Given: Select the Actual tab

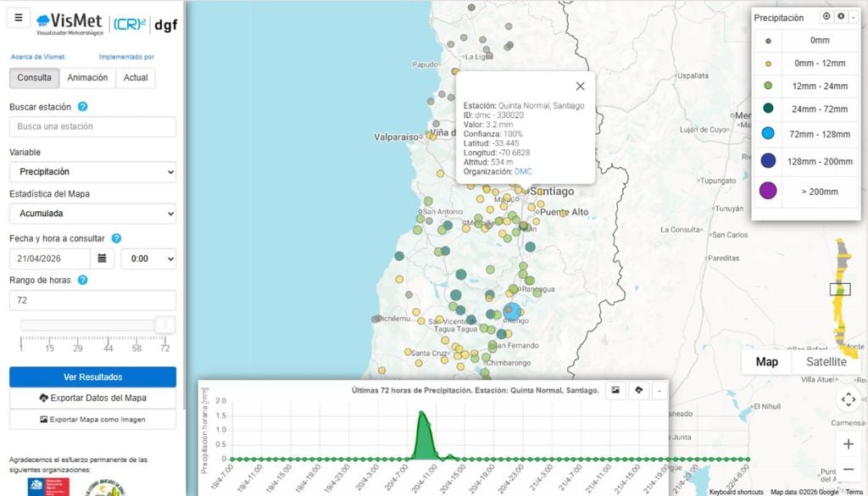Looking at the screenshot, I should coord(136,78).
